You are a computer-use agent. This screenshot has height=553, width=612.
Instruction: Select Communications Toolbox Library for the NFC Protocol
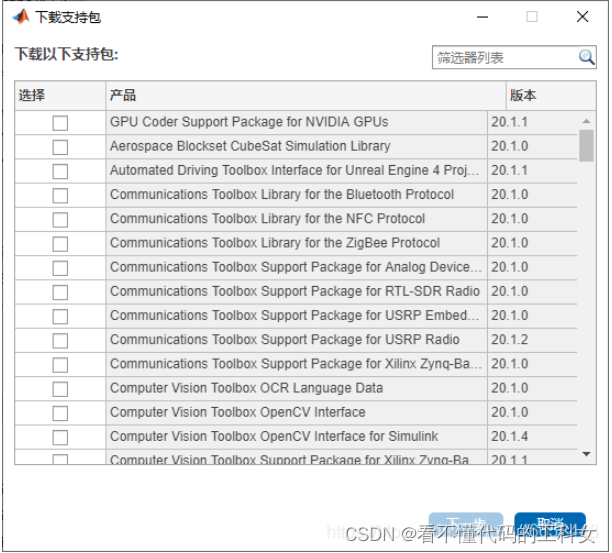click(267, 219)
